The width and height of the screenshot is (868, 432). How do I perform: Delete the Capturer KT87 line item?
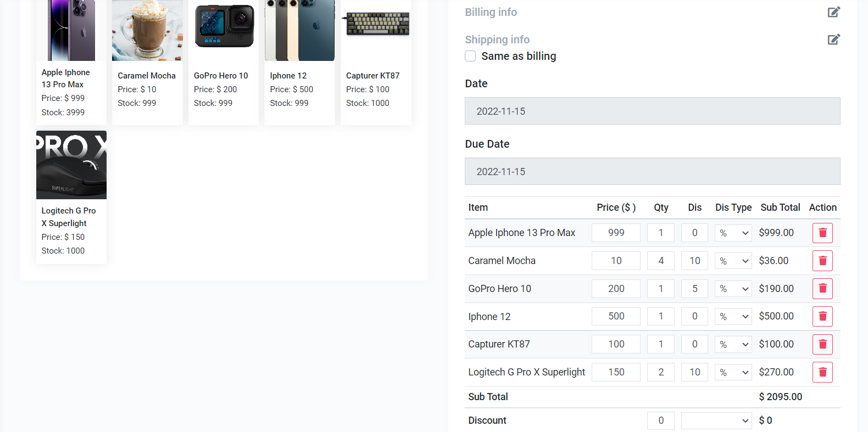tap(822, 344)
